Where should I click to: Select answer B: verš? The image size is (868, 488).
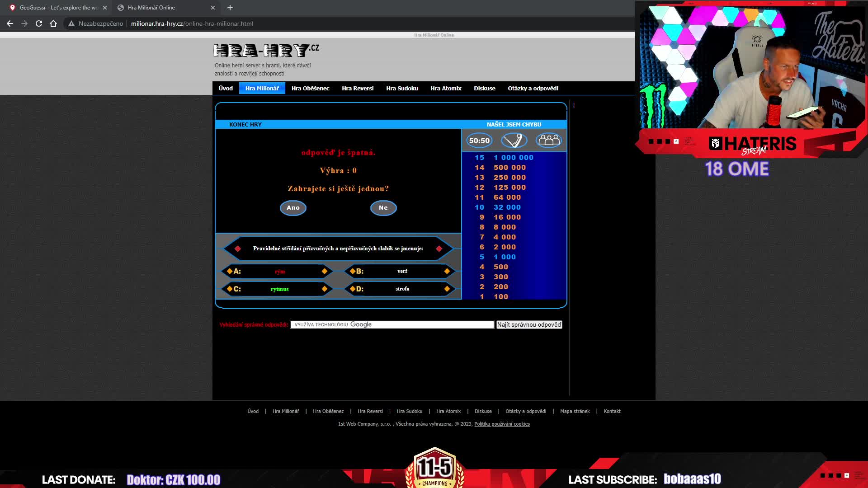400,271
